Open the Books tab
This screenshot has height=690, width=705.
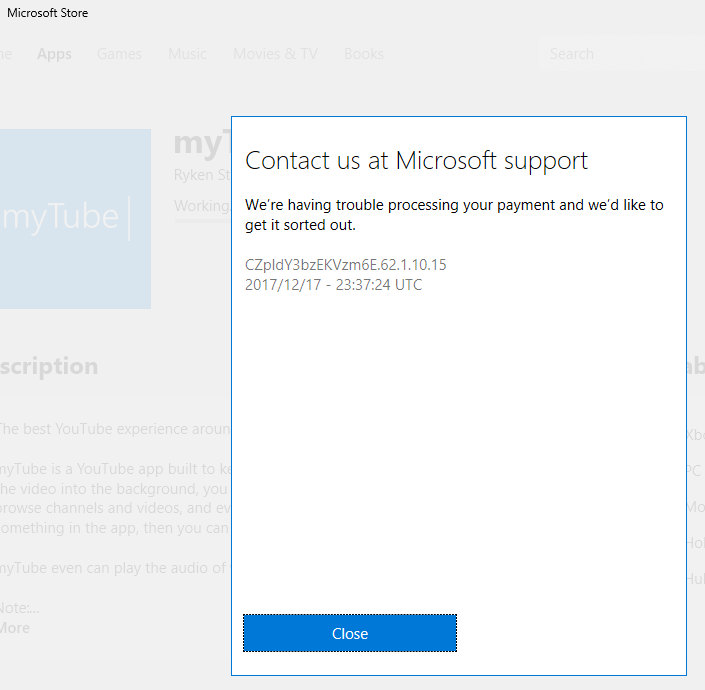(364, 54)
